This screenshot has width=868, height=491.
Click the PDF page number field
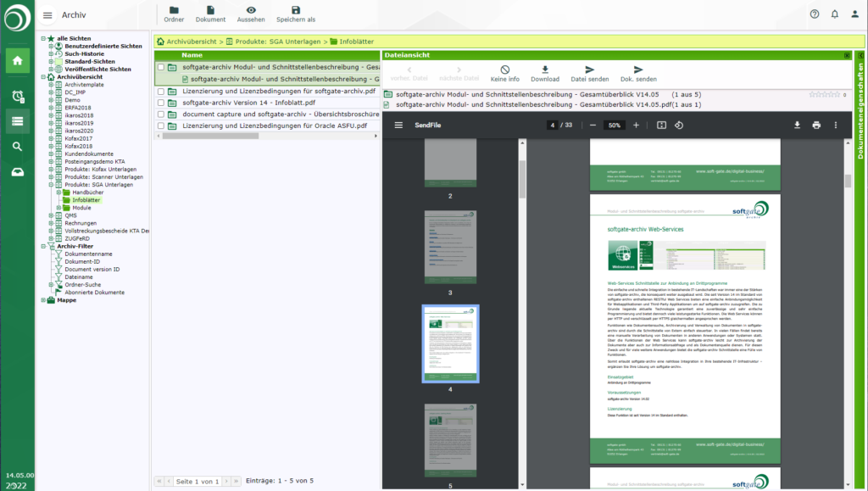(x=552, y=126)
